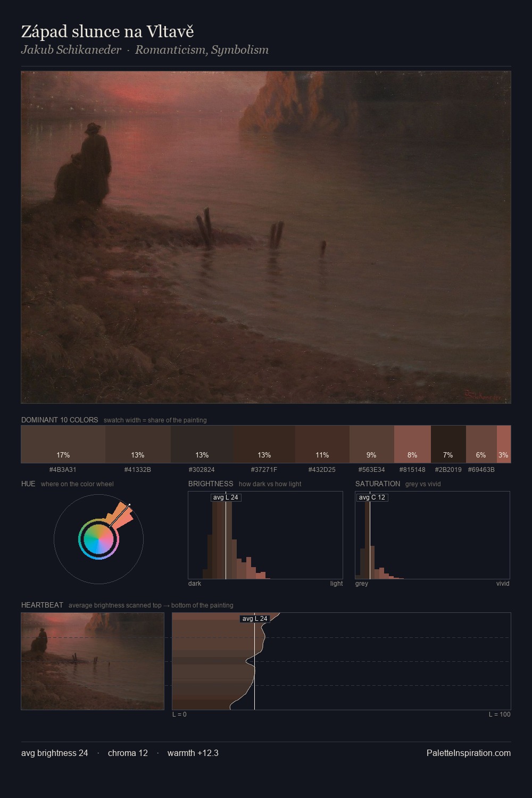Click the 'light' axis label
Viewport: 532px width, 798px height.
click(336, 584)
